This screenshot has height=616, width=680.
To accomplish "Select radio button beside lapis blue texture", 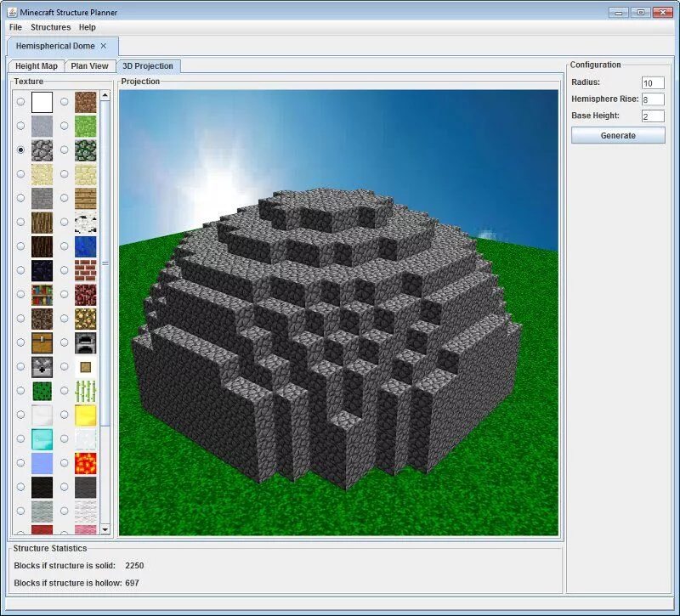I will [x=65, y=246].
